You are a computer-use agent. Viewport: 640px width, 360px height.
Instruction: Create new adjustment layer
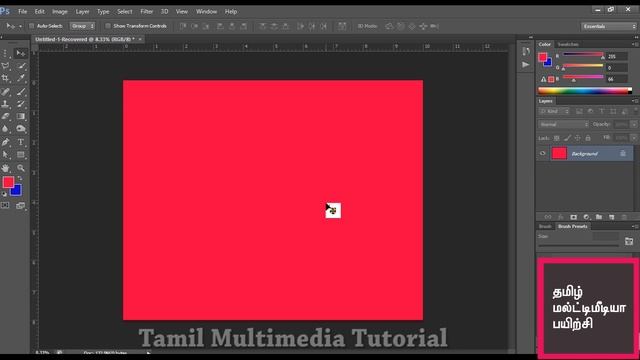[586, 217]
